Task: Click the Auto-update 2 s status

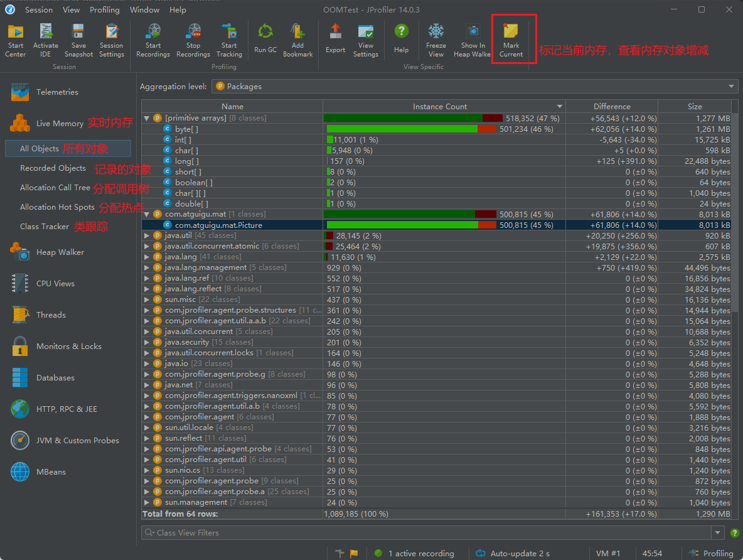Action: coord(514,553)
